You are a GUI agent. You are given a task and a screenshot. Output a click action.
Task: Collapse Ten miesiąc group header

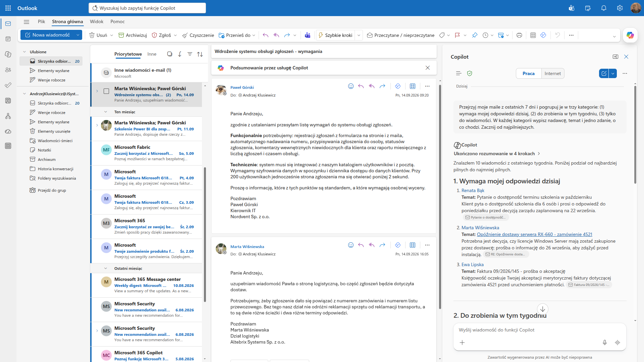(106, 112)
